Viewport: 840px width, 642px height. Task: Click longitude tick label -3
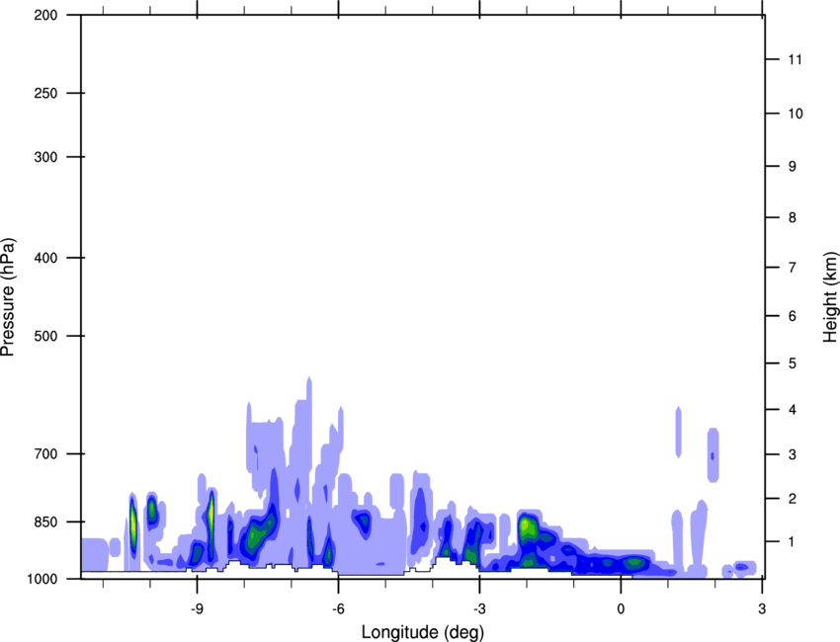(479, 609)
